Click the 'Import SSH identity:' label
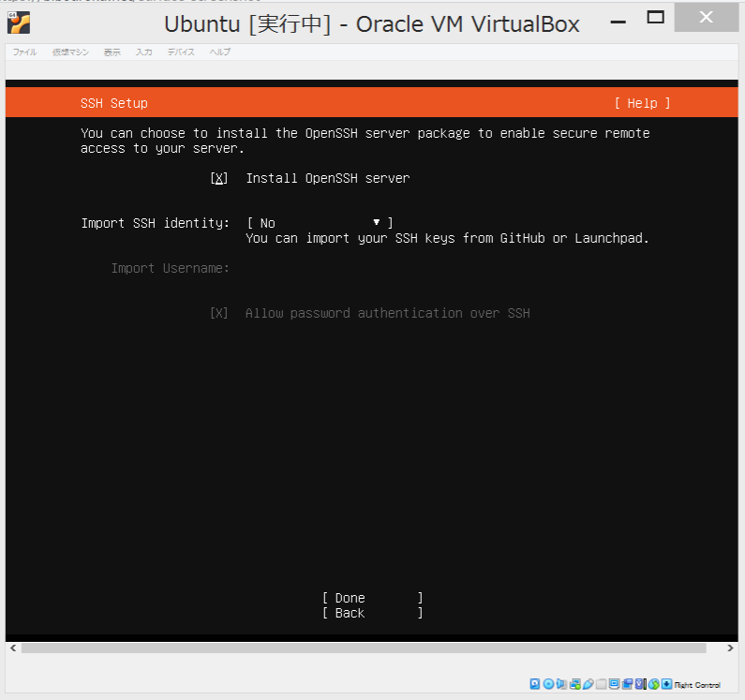This screenshot has width=745, height=700. [x=155, y=223]
